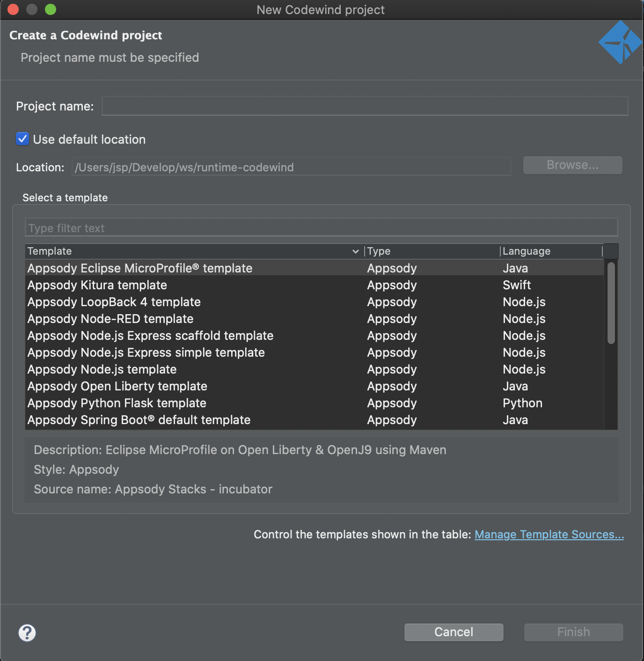Click the green zoom window button
644x661 pixels.
coord(51,9)
